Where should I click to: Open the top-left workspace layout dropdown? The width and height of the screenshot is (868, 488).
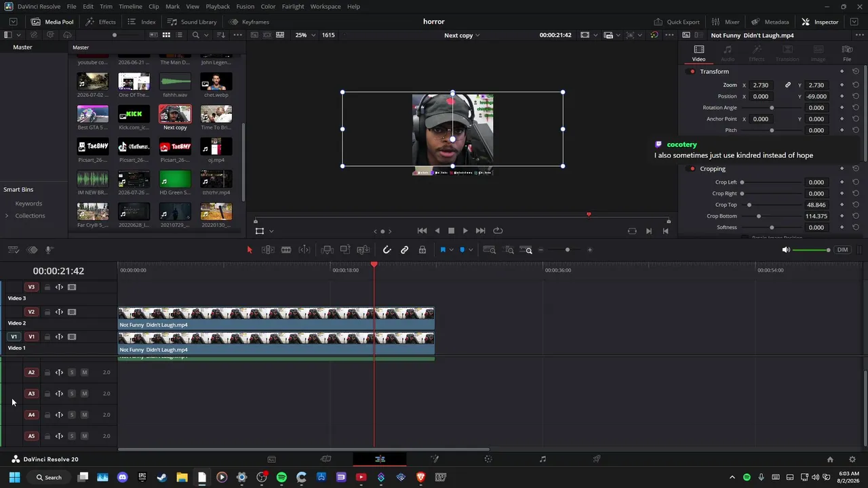pos(14,22)
